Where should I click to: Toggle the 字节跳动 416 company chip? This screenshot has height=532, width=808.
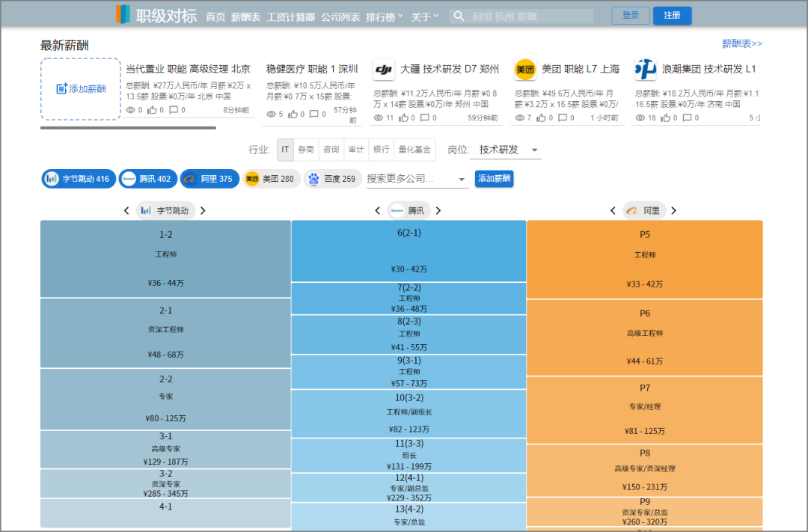(79, 179)
